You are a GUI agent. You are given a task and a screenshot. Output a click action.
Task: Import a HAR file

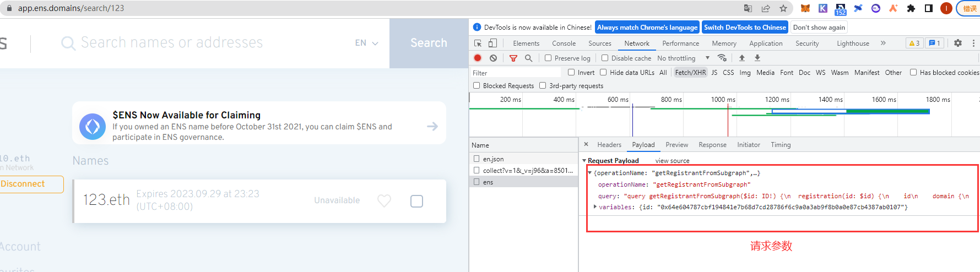pyautogui.click(x=741, y=58)
